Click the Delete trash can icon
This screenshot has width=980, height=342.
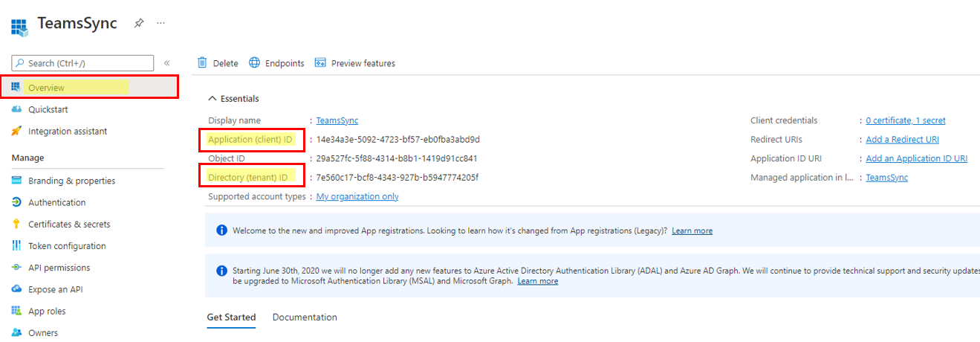pos(202,62)
